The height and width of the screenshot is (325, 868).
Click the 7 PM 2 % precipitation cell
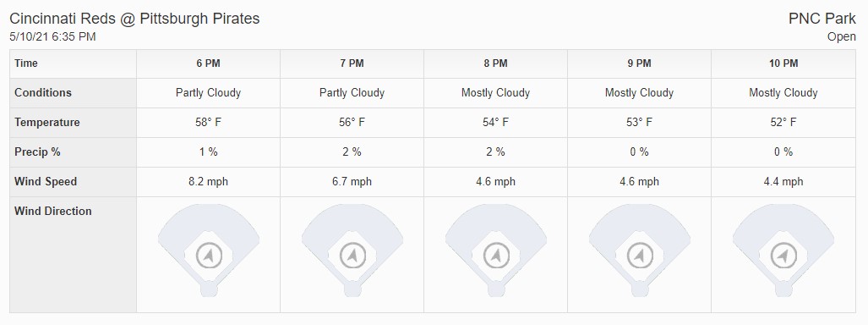pos(352,152)
